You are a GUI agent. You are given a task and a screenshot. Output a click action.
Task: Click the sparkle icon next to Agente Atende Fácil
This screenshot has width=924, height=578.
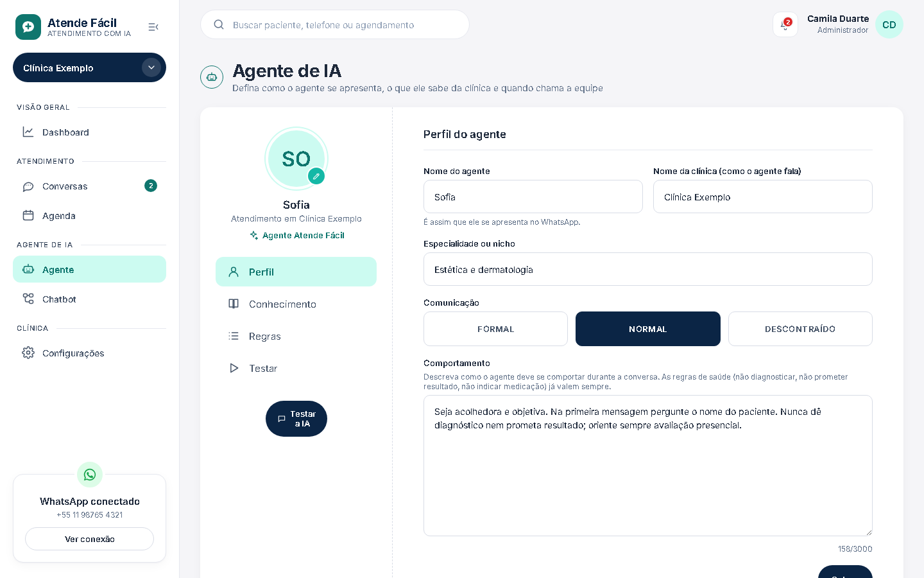tap(254, 236)
